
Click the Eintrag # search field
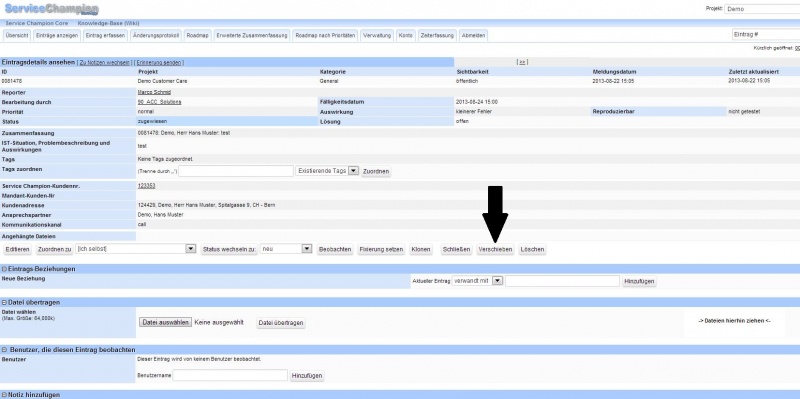[x=765, y=34]
